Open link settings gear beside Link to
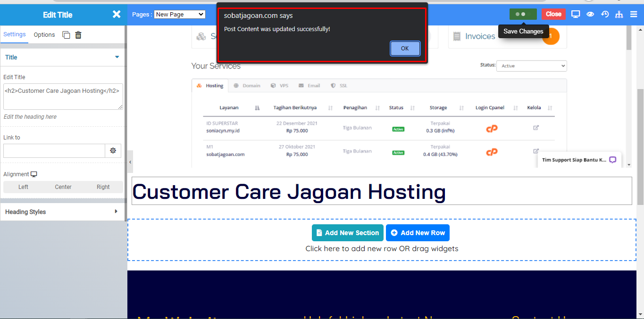This screenshot has height=319, width=644. click(113, 151)
